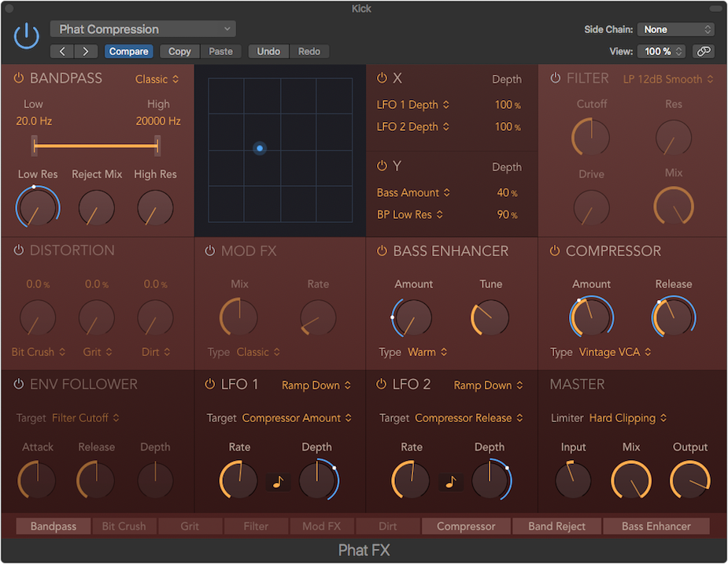Click the 20000 Hz High frequency value
The width and height of the screenshot is (728, 564).
pyautogui.click(x=158, y=121)
